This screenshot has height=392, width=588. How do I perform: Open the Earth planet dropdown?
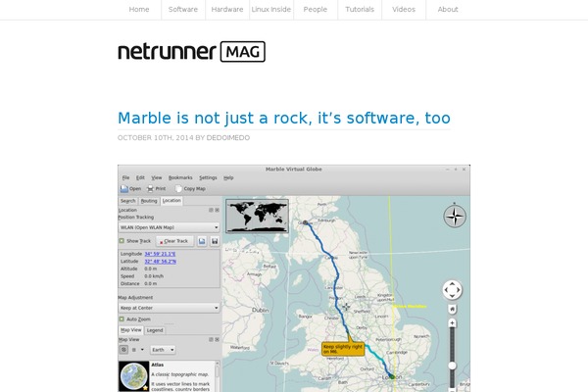[163, 350]
